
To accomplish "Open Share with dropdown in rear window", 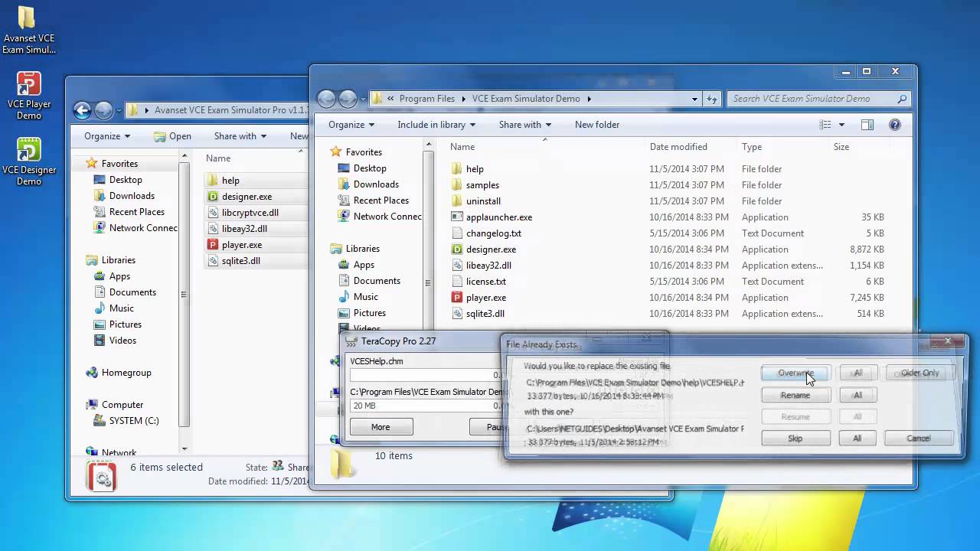I will (x=240, y=136).
